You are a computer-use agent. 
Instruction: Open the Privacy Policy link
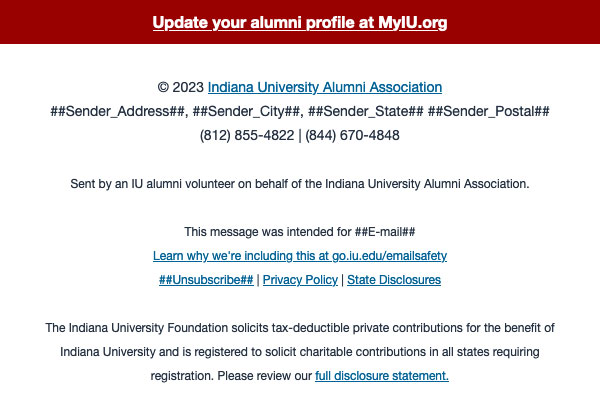point(300,280)
